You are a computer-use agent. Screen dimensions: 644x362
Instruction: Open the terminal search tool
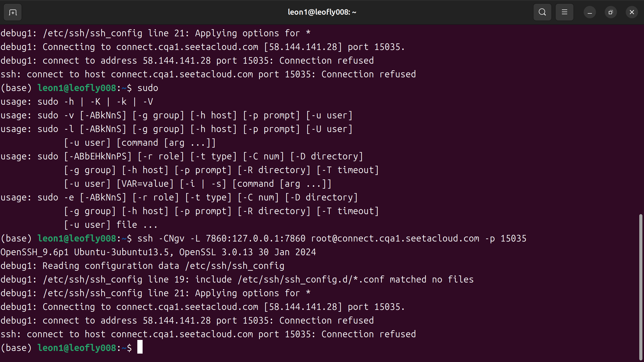(542, 12)
